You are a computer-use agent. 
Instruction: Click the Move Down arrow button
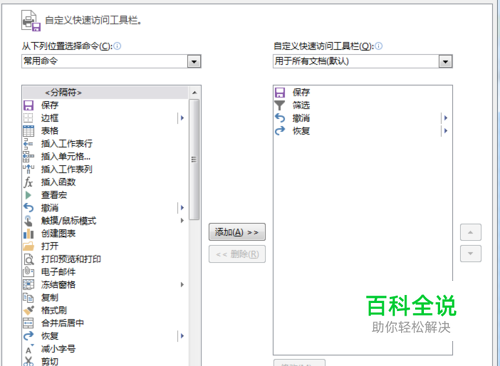[471, 254]
